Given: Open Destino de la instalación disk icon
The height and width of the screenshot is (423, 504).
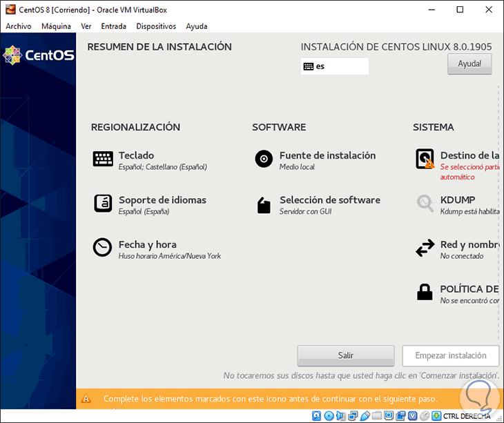Looking at the screenshot, I should (425, 159).
